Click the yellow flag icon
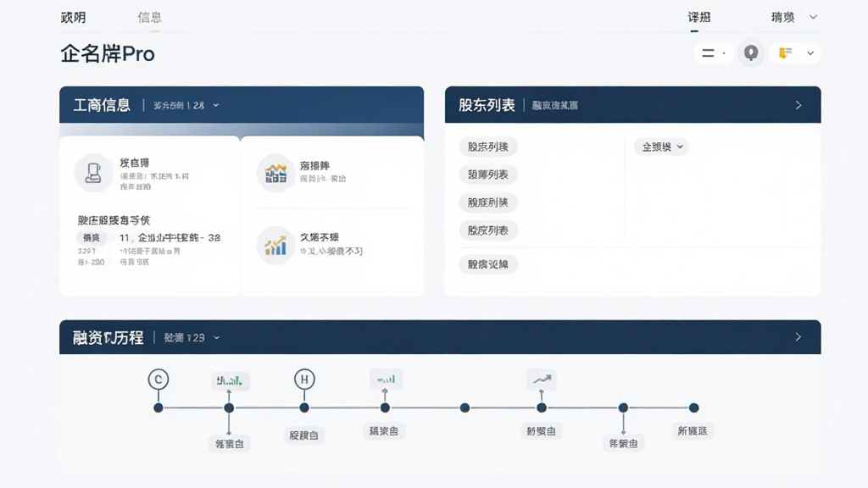868x488 pixels. [x=785, y=53]
